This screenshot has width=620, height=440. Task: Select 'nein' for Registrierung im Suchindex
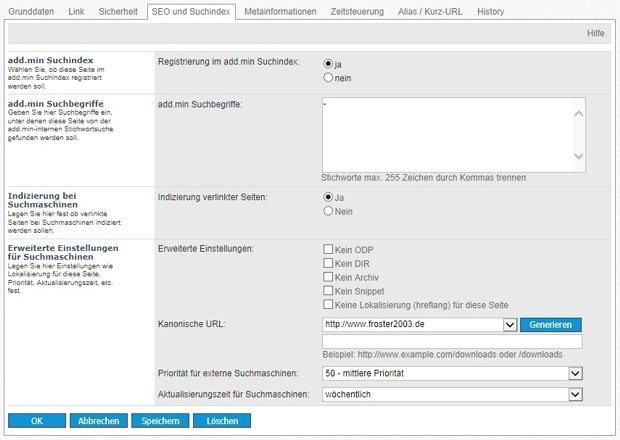click(x=328, y=77)
